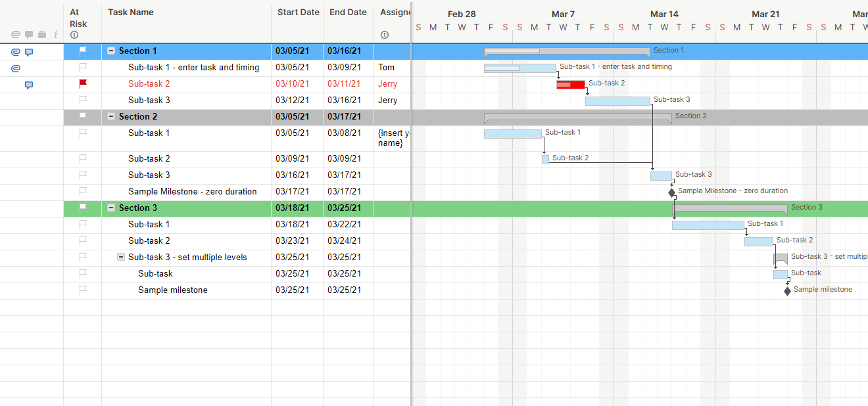Open attachments on the Section 1 row
Viewport: 868px width, 406px height.
pyautogui.click(x=16, y=52)
